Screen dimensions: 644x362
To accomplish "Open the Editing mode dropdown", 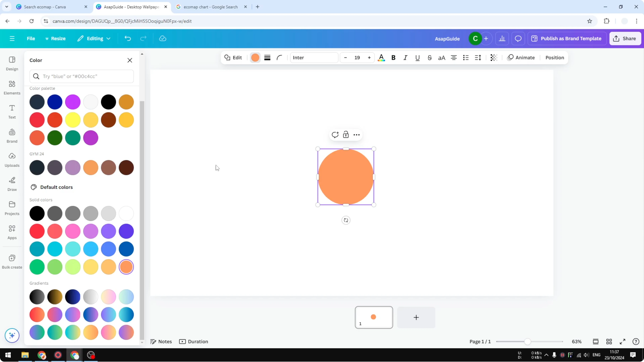I will point(94,38).
